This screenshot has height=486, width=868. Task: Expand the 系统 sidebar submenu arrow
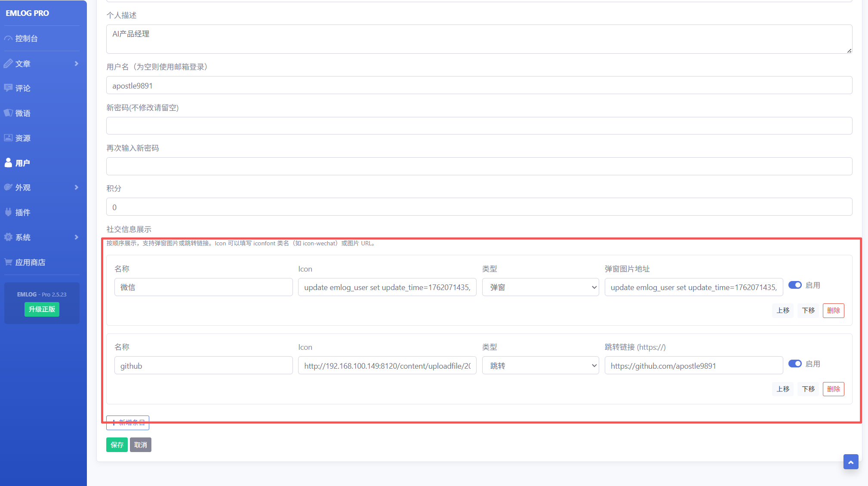pyautogui.click(x=76, y=237)
